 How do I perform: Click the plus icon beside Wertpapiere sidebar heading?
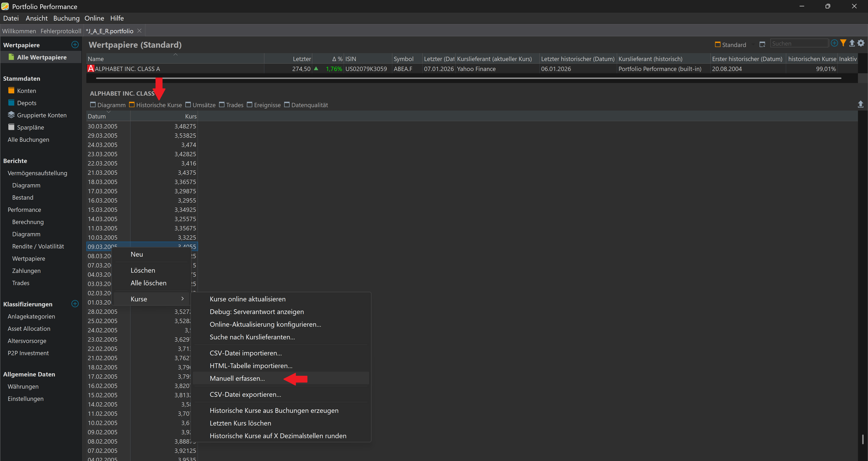click(x=75, y=45)
